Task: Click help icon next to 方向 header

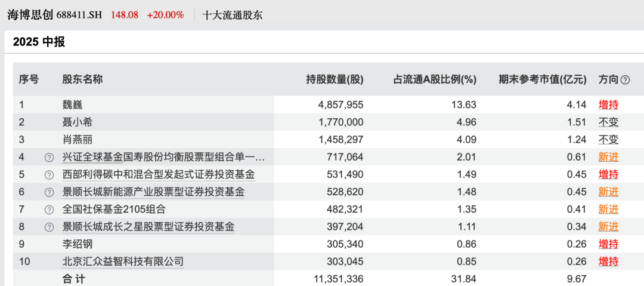Action: [x=625, y=79]
